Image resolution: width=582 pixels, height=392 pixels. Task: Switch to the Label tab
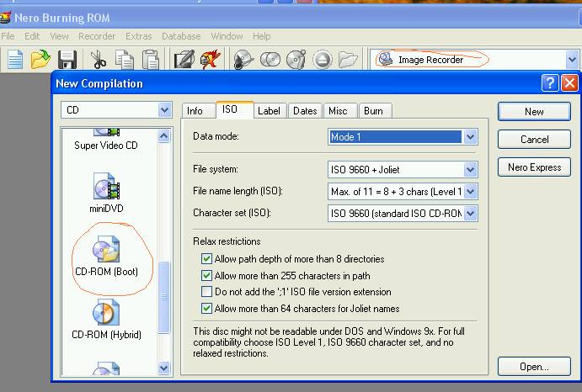coord(269,111)
